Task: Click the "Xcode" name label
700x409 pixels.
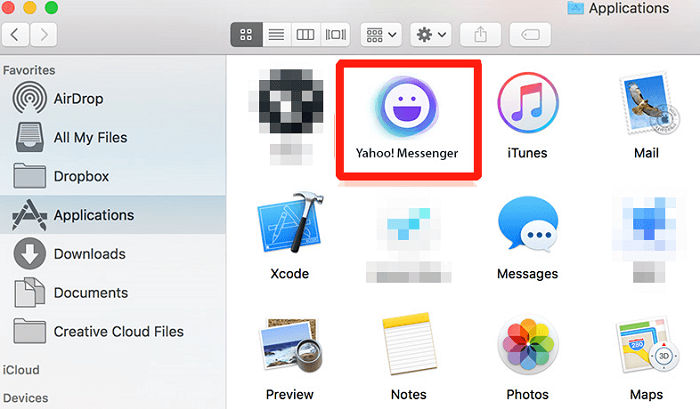Action: (289, 273)
